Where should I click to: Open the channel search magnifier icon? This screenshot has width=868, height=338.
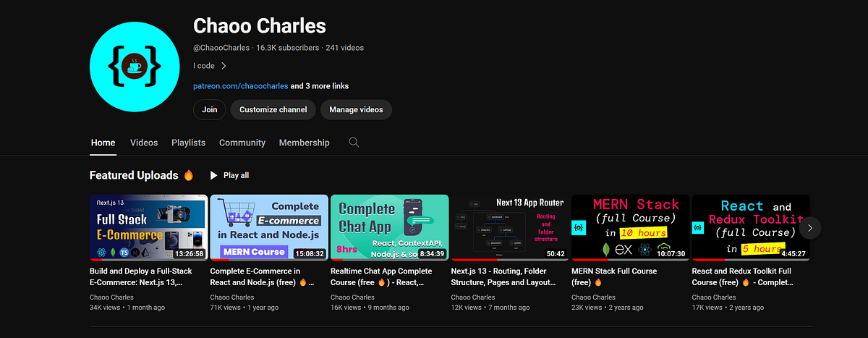tap(354, 143)
